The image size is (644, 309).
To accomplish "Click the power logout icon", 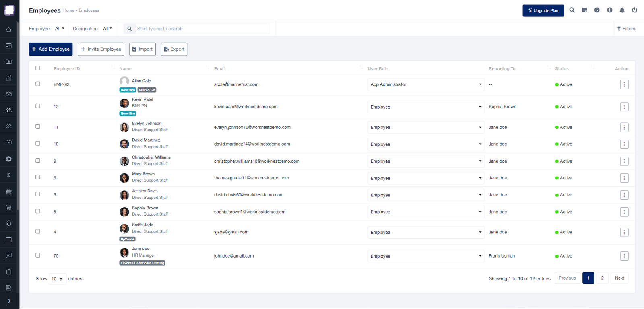I will pos(634,10).
